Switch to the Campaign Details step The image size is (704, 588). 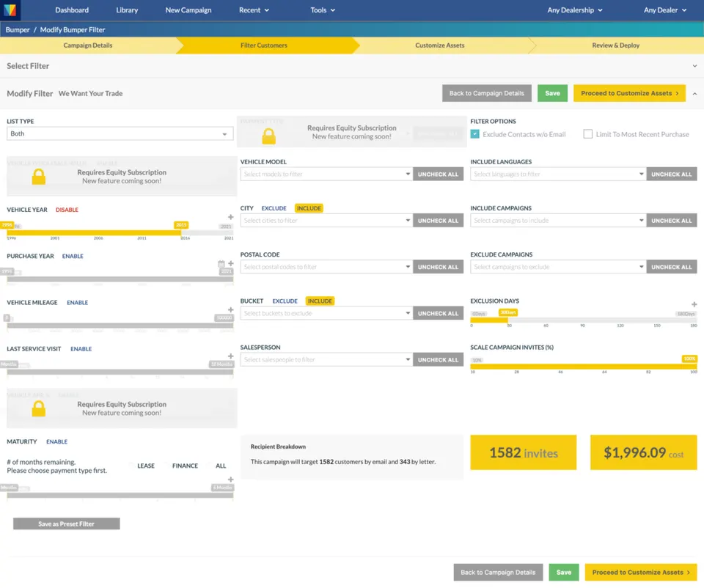point(88,45)
